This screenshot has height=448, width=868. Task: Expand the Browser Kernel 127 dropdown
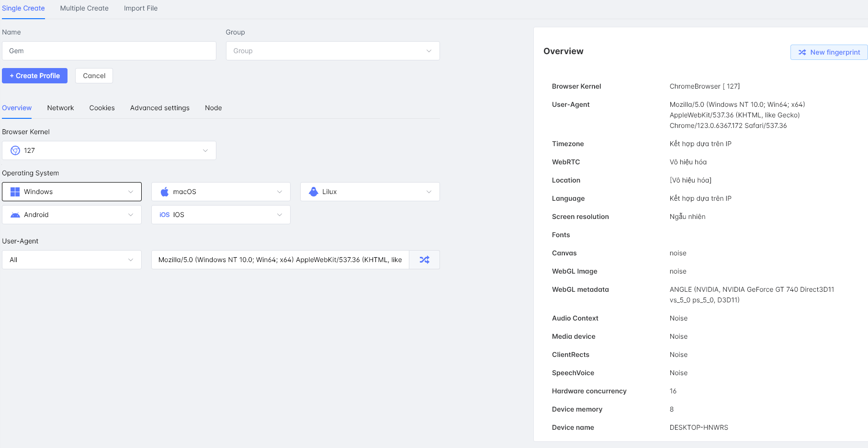pos(205,150)
